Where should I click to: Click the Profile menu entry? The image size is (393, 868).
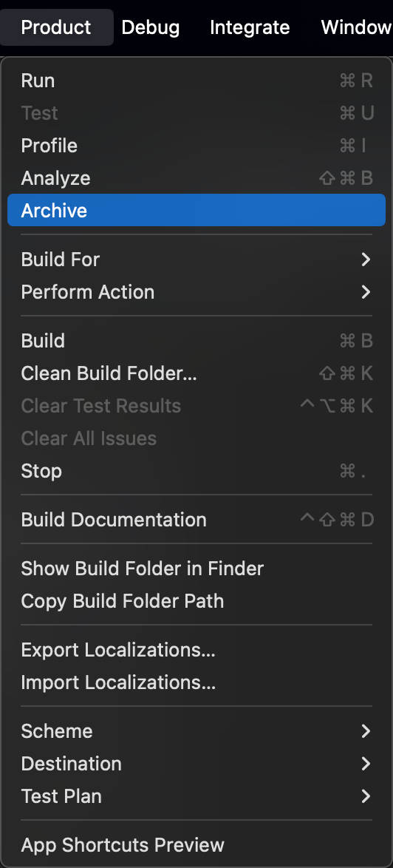point(196,146)
